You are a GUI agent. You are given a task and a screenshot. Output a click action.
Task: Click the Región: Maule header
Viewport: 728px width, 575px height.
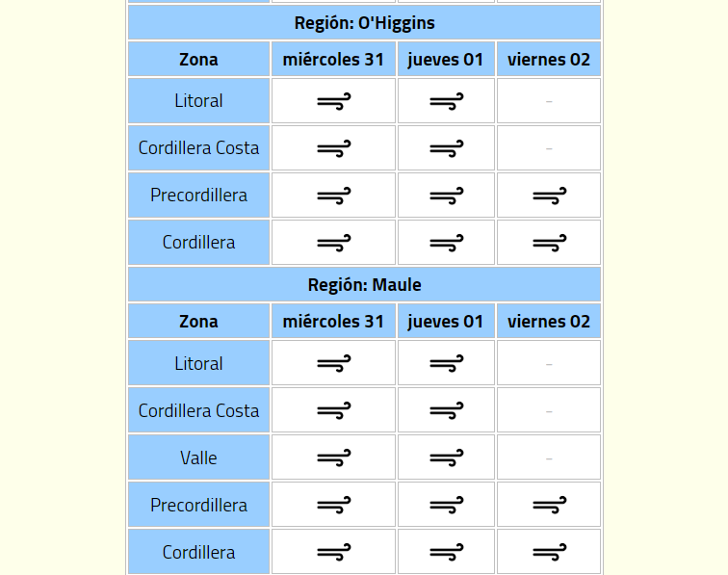(364, 284)
